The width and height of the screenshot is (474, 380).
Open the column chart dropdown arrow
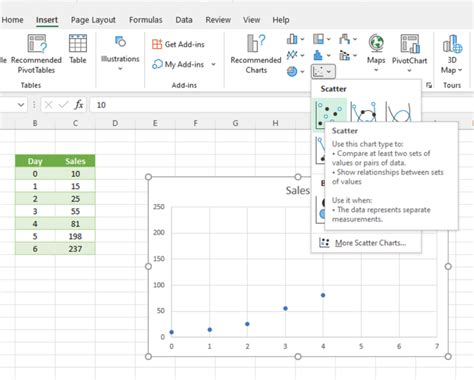[302, 39]
